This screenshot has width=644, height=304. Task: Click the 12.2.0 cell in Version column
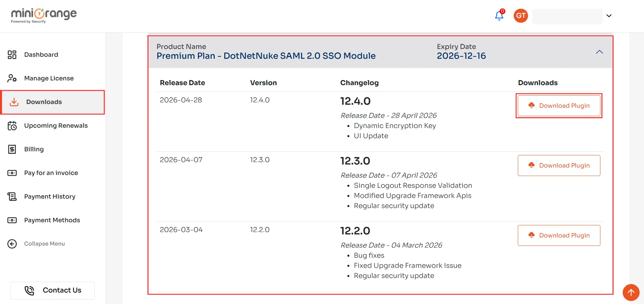click(x=260, y=230)
